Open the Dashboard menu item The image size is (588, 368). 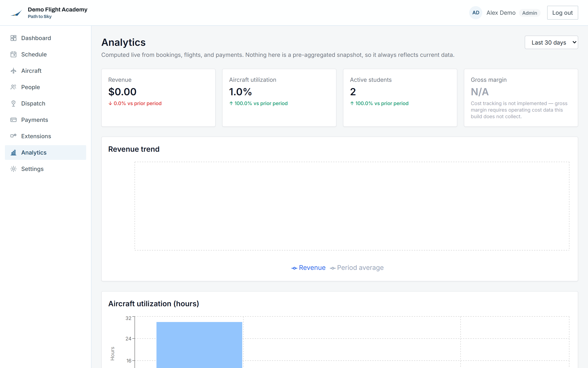pos(46,38)
